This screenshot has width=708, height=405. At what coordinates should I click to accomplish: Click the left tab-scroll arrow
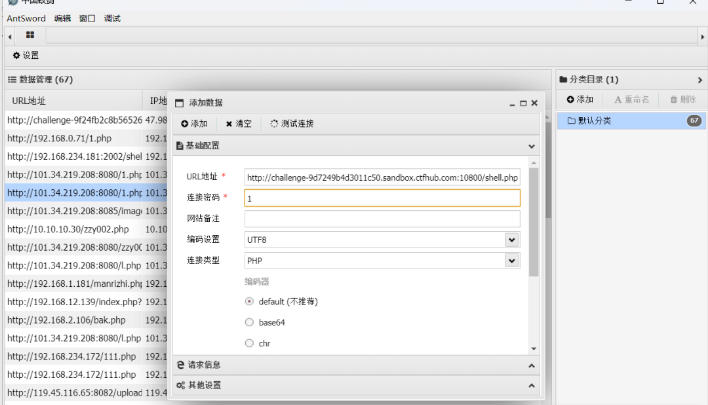pos(10,37)
